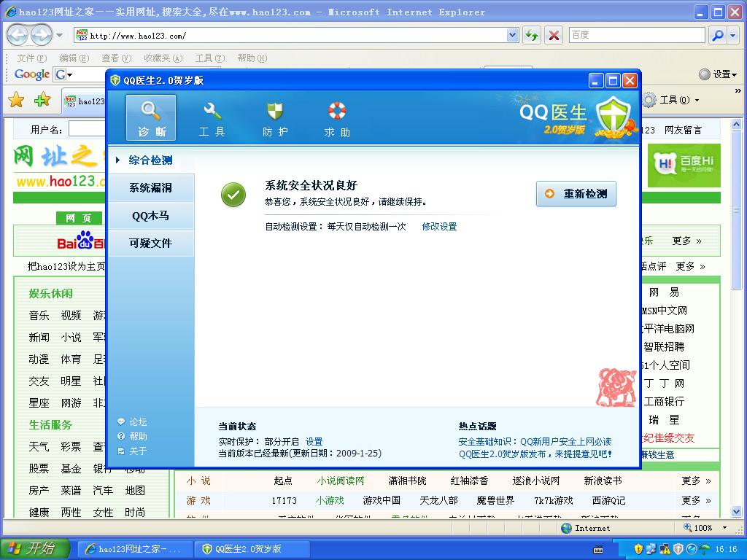Open 更多 » in the 小说 row

pyautogui.click(x=696, y=481)
